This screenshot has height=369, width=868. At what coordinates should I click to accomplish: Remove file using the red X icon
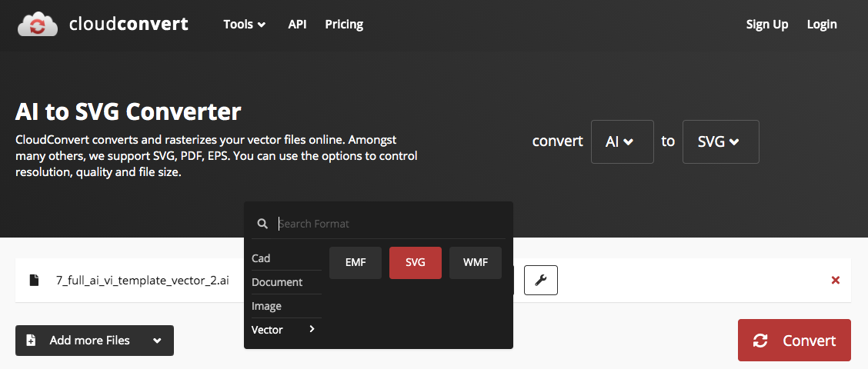pyautogui.click(x=835, y=281)
